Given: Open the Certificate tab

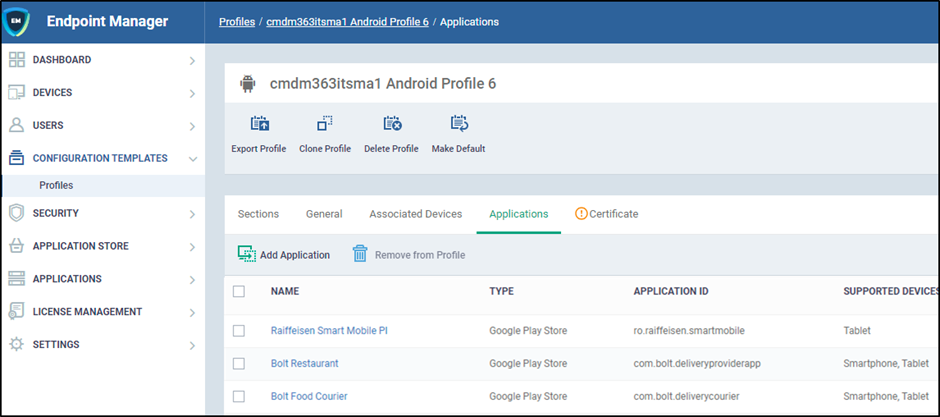Looking at the screenshot, I should click(606, 214).
